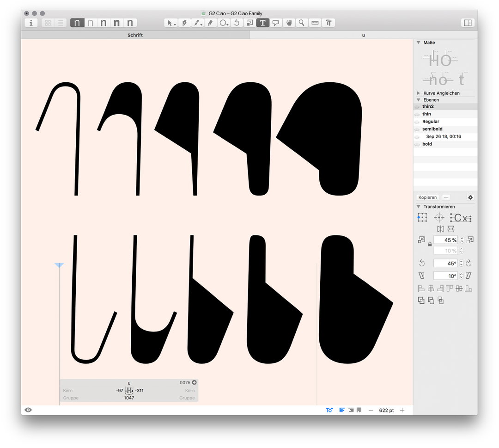Image resolution: width=499 pixels, height=448 pixels.
Task: Click the Kopieren button
Action: click(x=427, y=197)
